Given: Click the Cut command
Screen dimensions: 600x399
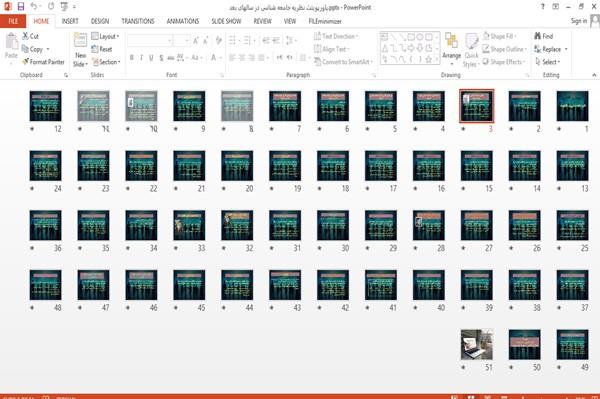Looking at the screenshot, I should pos(30,36).
